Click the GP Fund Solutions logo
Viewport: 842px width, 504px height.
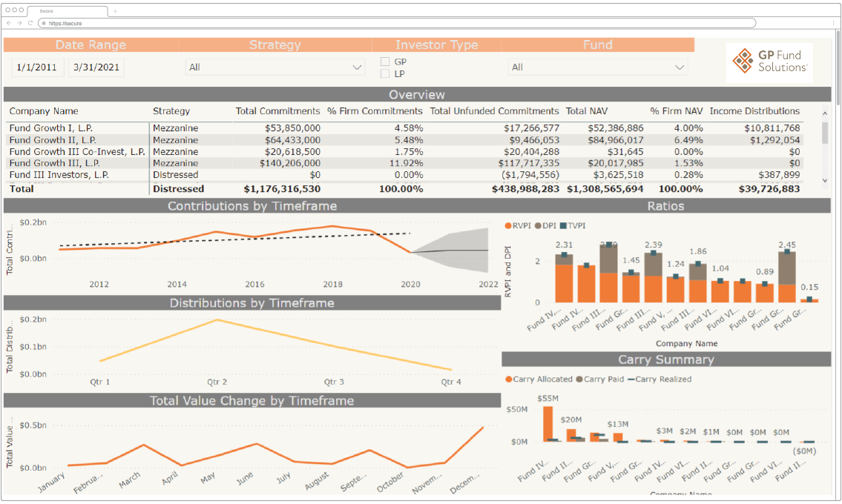(x=769, y=62)
